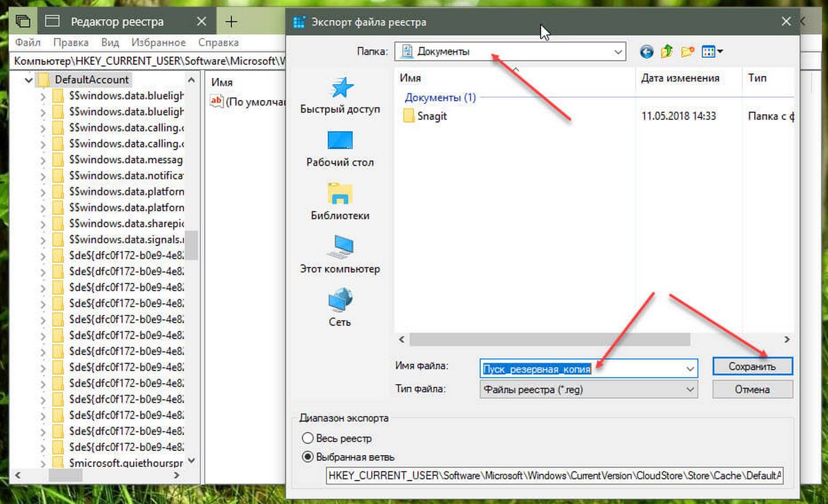828x504 pixels.
Task: Select Этот компьютер in the places bar
Action: coord(340,255)
